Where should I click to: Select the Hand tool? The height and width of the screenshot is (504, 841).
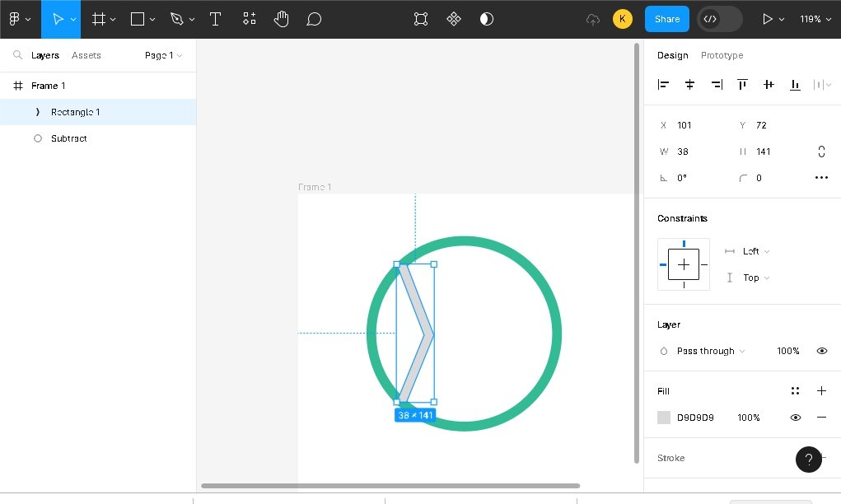[282, 19]
